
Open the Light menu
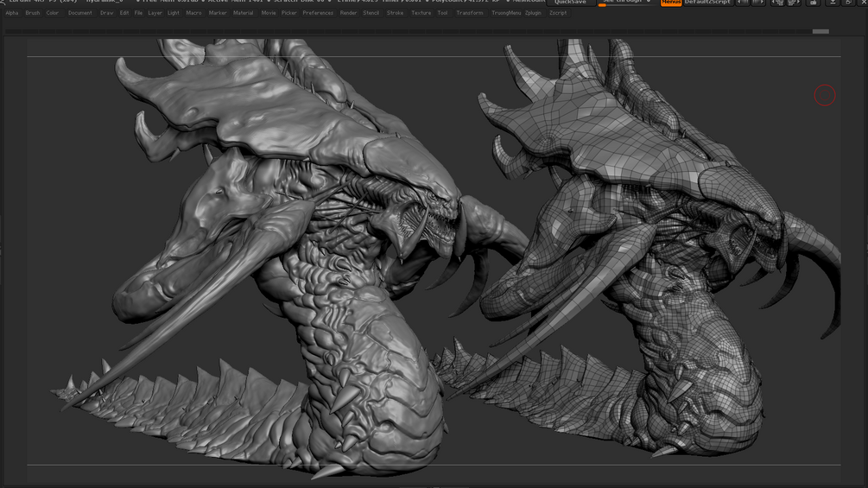[x=174, y=13]
